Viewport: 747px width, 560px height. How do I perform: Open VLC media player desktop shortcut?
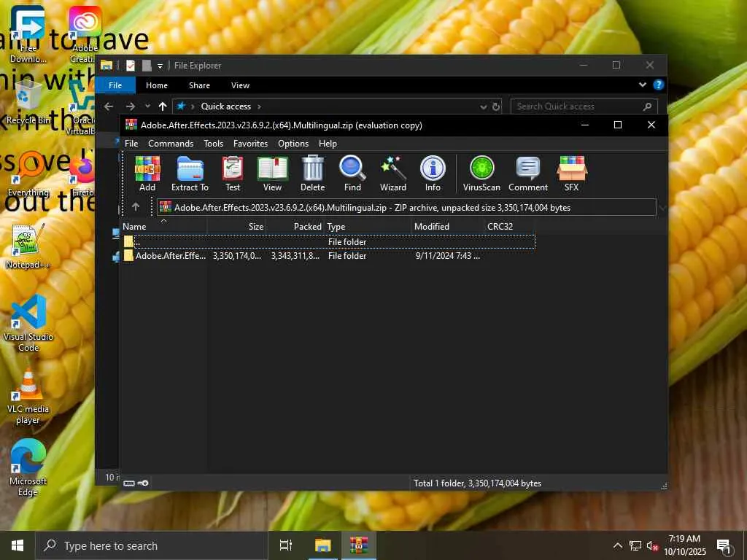pyautogui.click(x=28, y=397)
